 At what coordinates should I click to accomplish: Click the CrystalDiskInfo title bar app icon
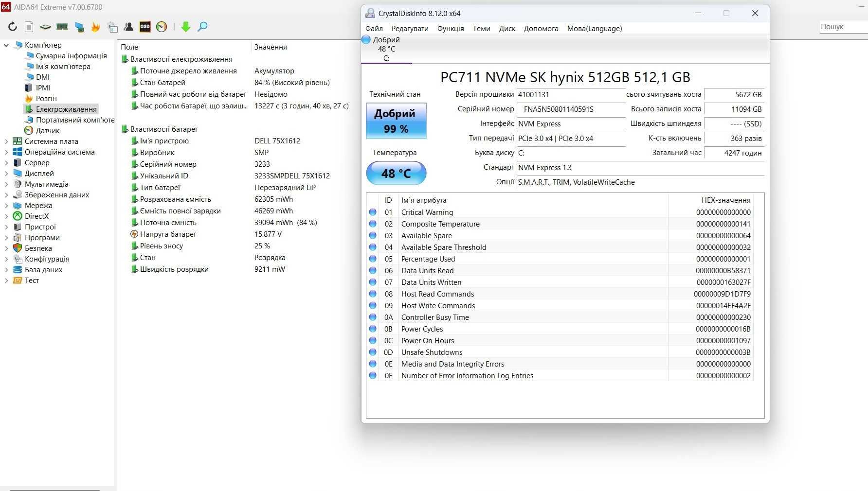[370, 13]
